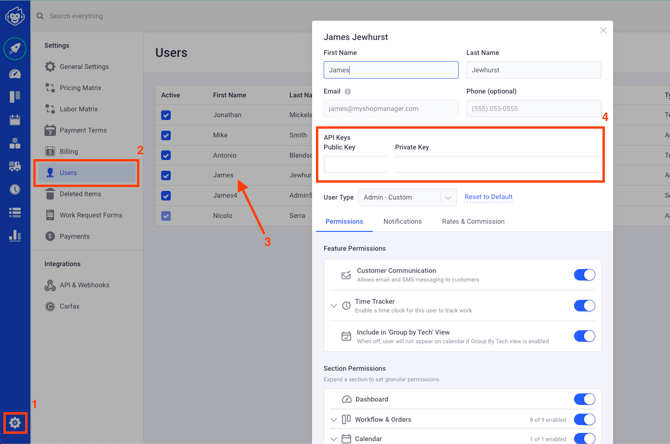Viewport: 670px width, 444px height.
Task: Open the bar chart reports icon
Action: click(x=15, y=236)
